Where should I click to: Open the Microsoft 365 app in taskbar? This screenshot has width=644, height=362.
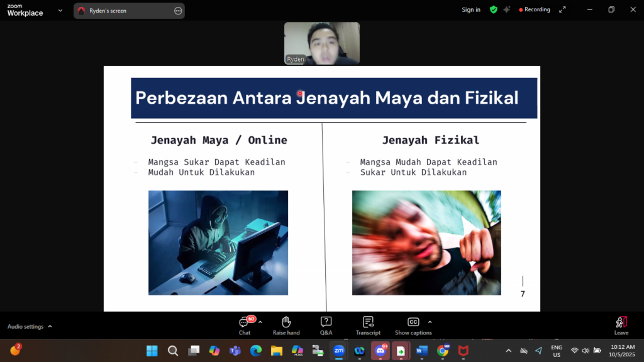[297, 351]
